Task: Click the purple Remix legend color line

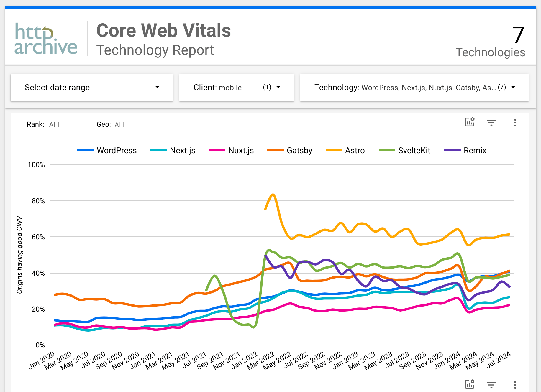Action: pyautogui.click(x=452, y=150)
